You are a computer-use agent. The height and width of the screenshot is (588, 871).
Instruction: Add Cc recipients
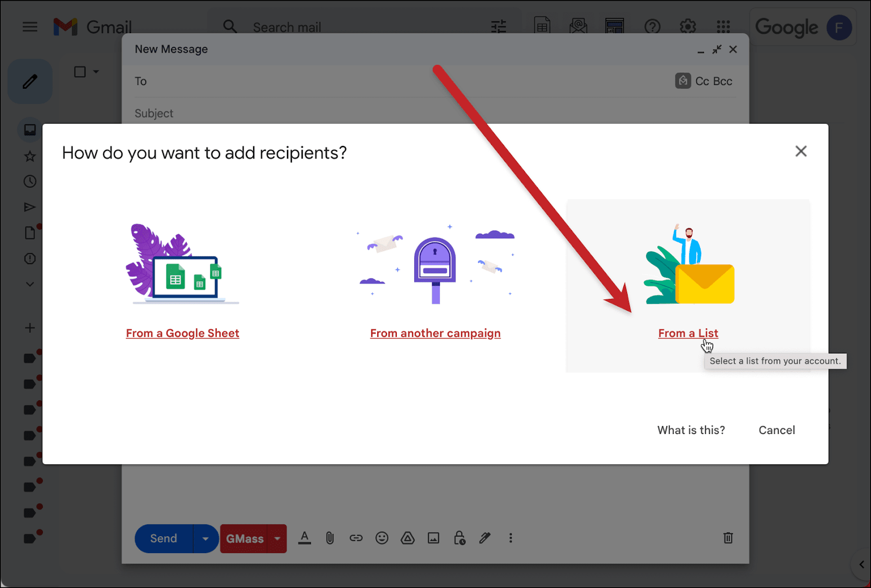[x=702, y=81]
